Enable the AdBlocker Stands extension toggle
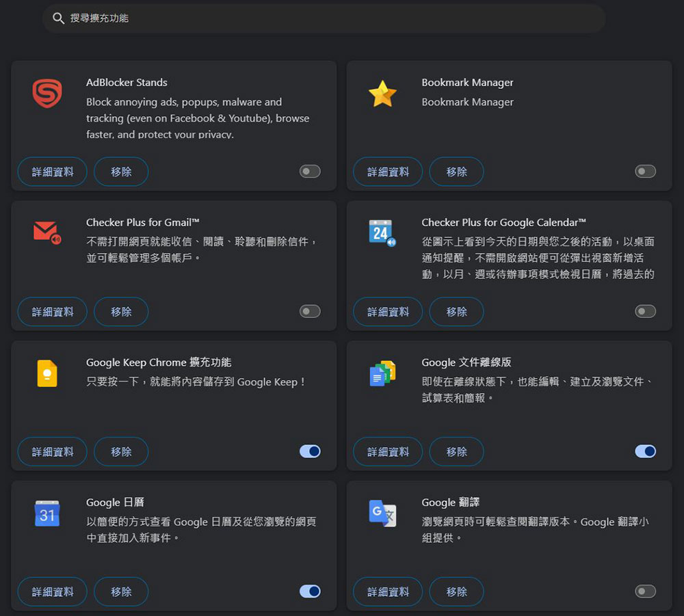This screenshot has height=616, width=684. tap(310, 172)
